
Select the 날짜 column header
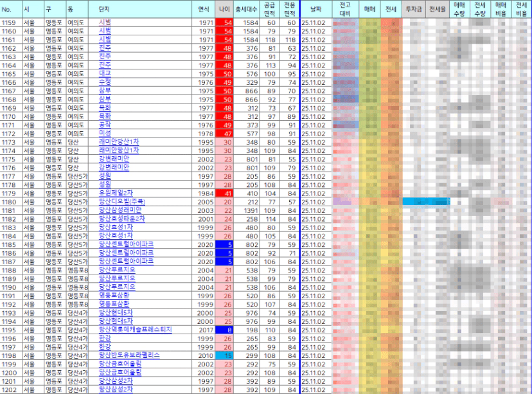point(316,9)
